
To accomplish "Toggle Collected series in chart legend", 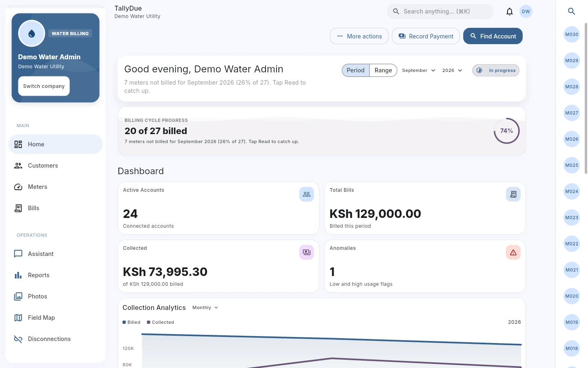I will (x=160, y=322).
